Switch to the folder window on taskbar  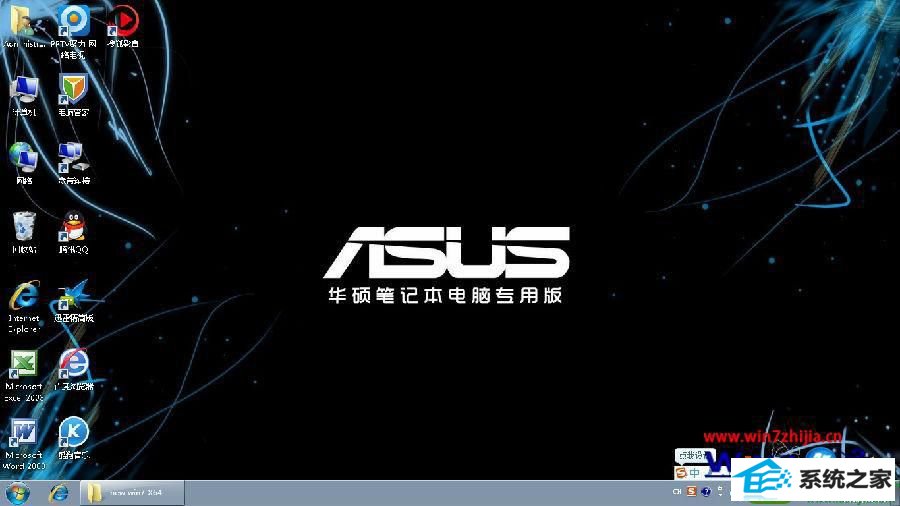[132, 493]
